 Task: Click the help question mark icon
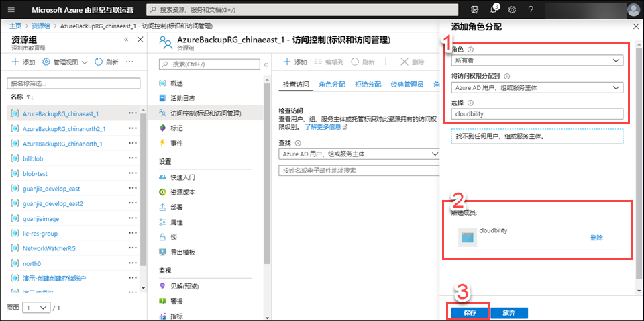531,10
